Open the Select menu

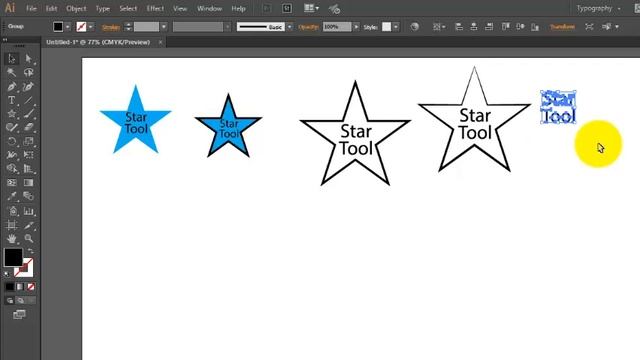coord(128,9)
